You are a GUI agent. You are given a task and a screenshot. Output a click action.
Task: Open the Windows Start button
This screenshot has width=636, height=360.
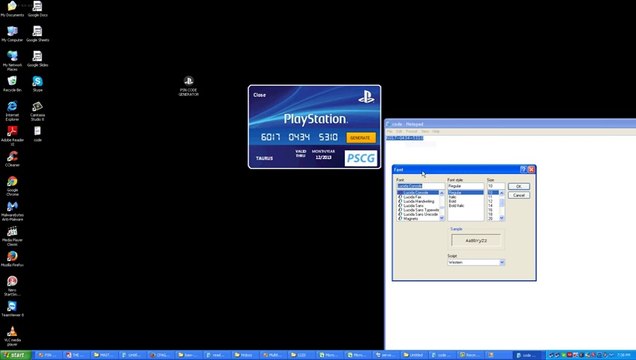click(15, 355)
